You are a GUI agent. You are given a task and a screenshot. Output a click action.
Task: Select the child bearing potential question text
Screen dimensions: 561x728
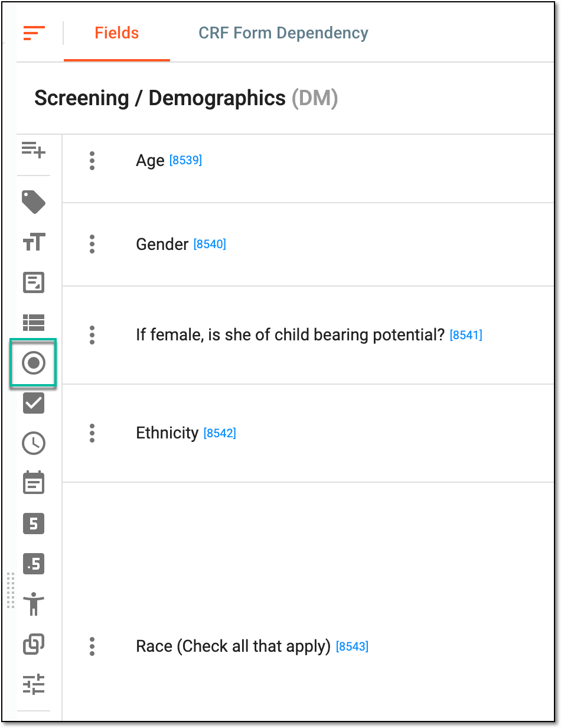pos(290,335)
